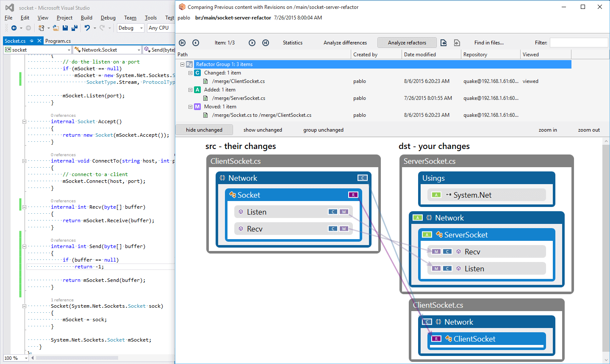
Task: Go to first item in diff window
Action: [x=182, y=43]
